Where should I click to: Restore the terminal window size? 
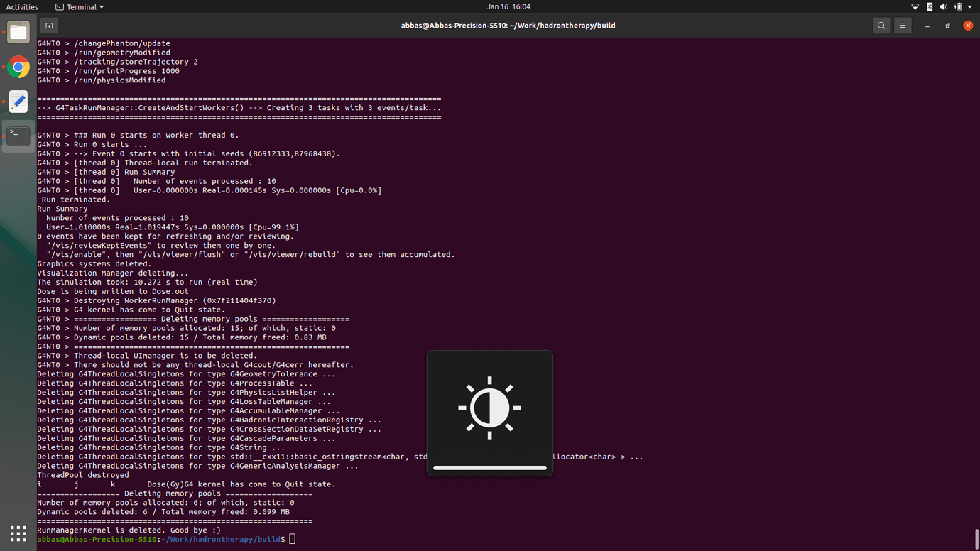click(x=948, y=26)
